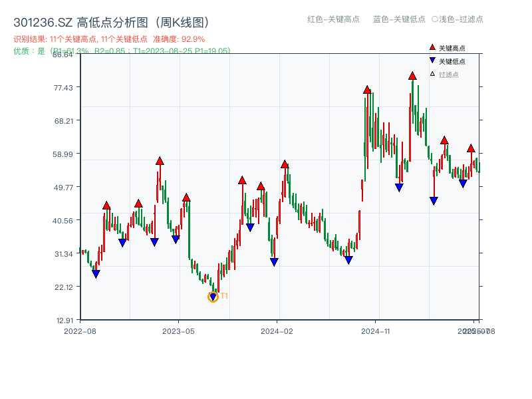Click the first blue key-low marker at chart start
The width and height of the screenshot is (532, 399).
pos(95,273)
